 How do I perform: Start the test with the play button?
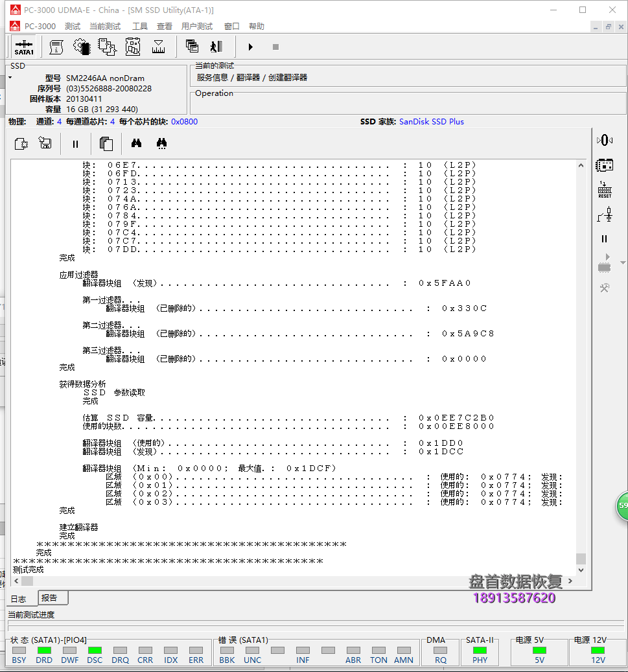[251, 47]
